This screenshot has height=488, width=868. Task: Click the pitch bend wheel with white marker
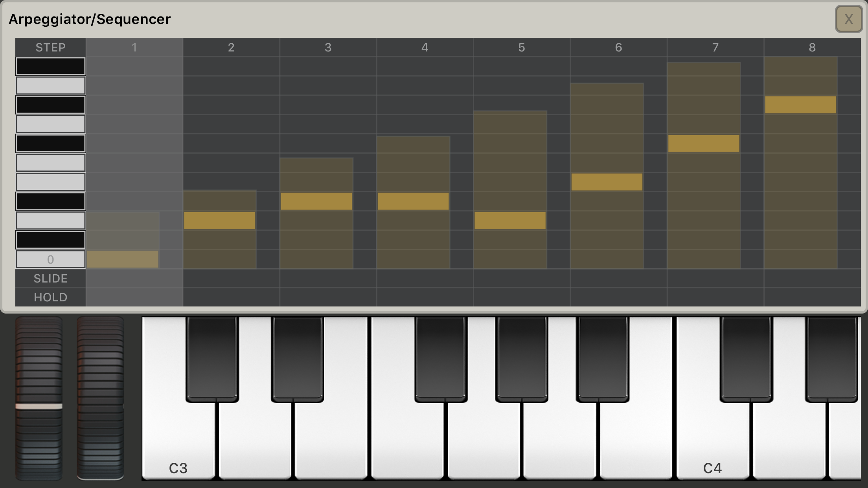pos(39,398)
